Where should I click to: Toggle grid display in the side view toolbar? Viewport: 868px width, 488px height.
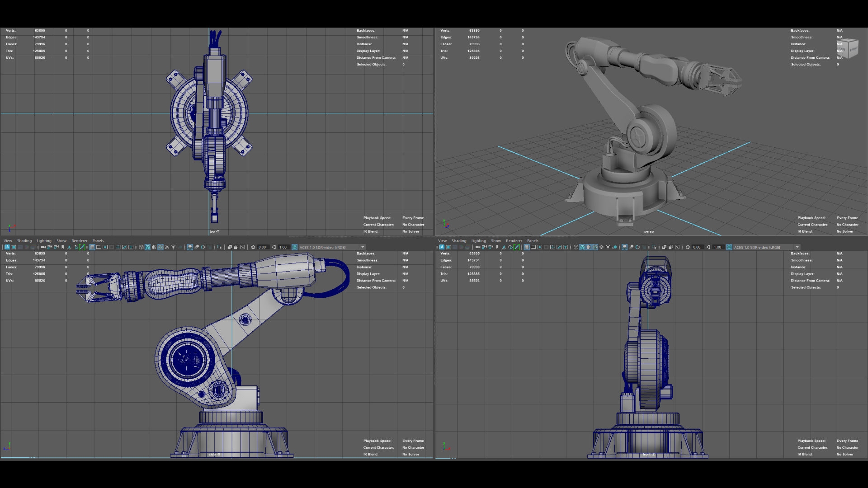point(92,247)
